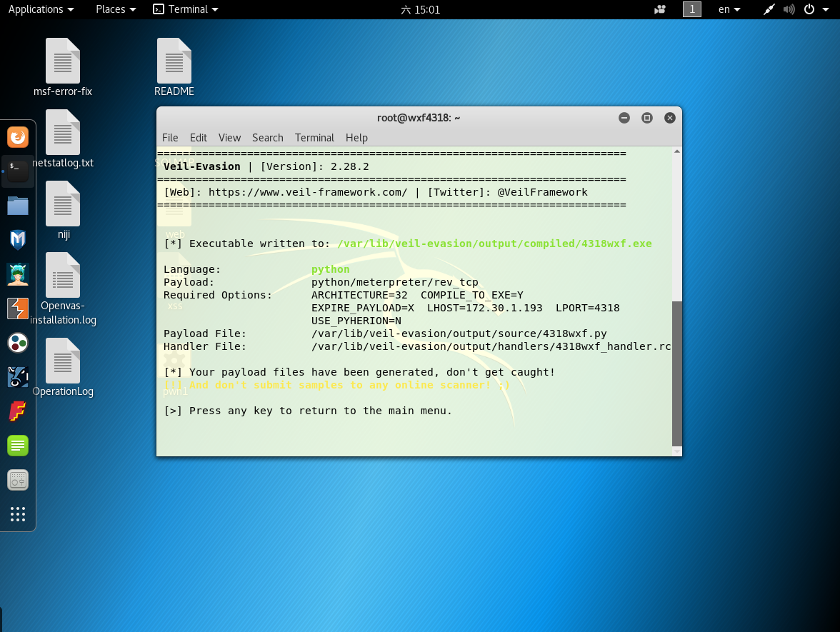Click the 4318wxf.py payload file path
Image resolution: width=840 pixels, height=632 pixels.
(x=459, y=333)
